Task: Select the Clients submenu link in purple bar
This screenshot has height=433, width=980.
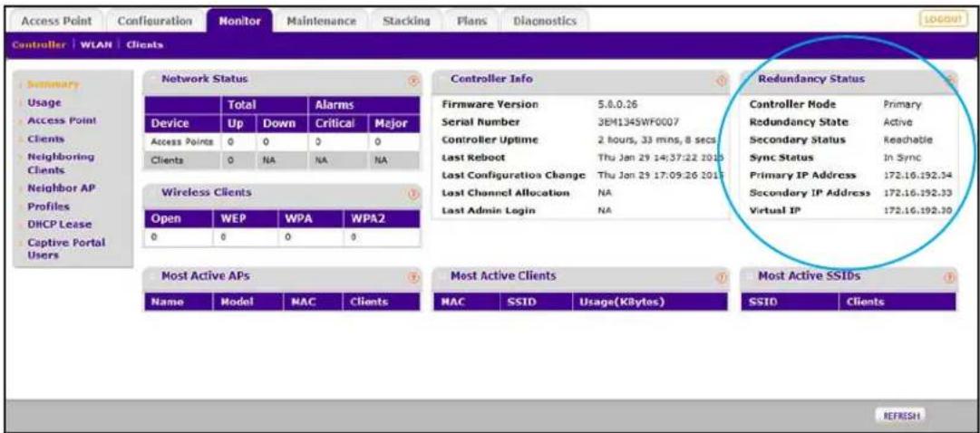Action: pos(145,45)
